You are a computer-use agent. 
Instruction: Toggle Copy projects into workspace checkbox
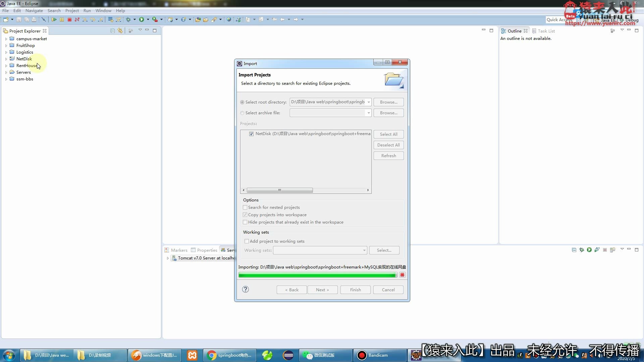(245, 215)
